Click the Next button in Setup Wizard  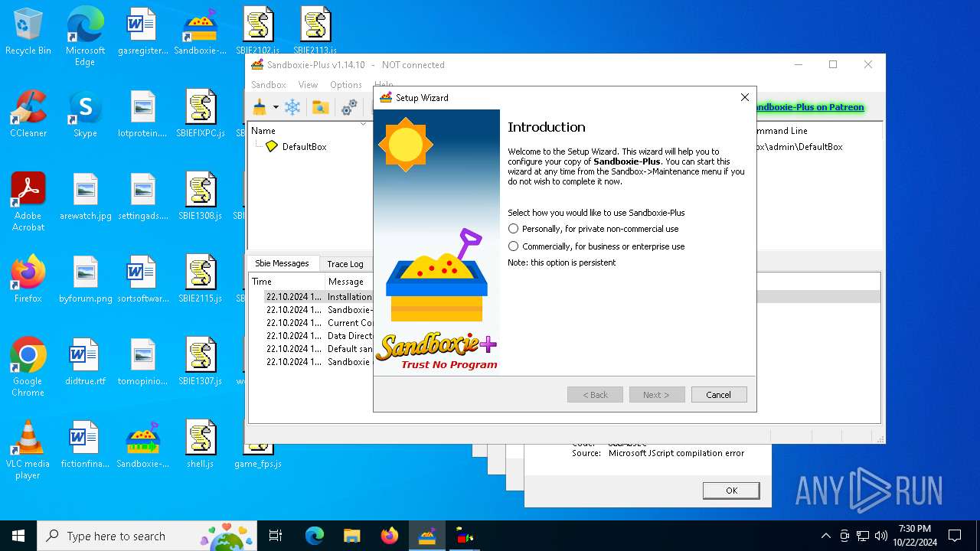pyautogui.click(x=656, y=395)
